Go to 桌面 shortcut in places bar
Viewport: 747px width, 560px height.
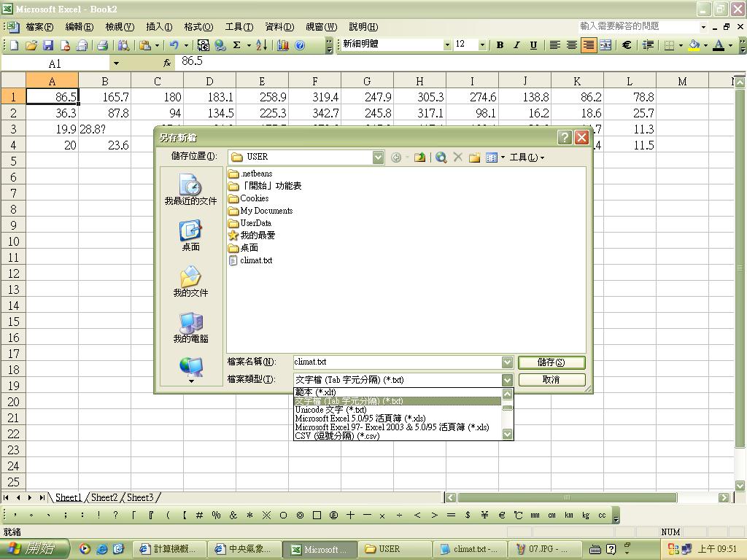pyautogui.click(x=190, y=236)
